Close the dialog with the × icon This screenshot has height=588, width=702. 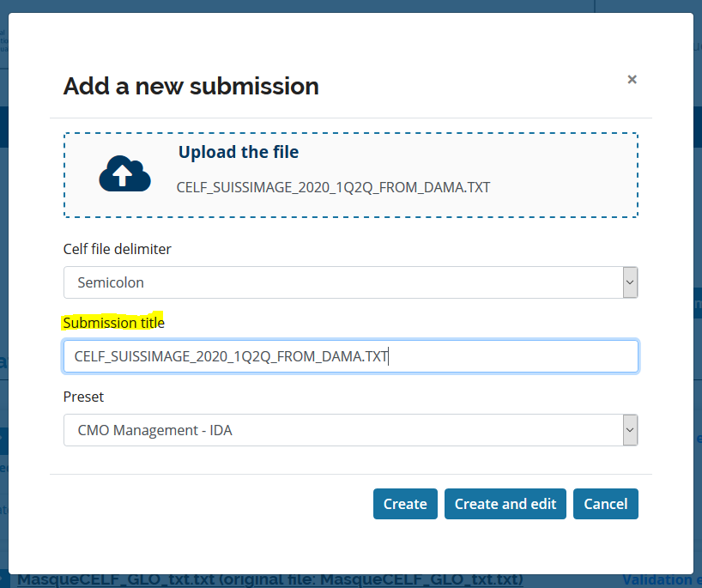(632, 80)
